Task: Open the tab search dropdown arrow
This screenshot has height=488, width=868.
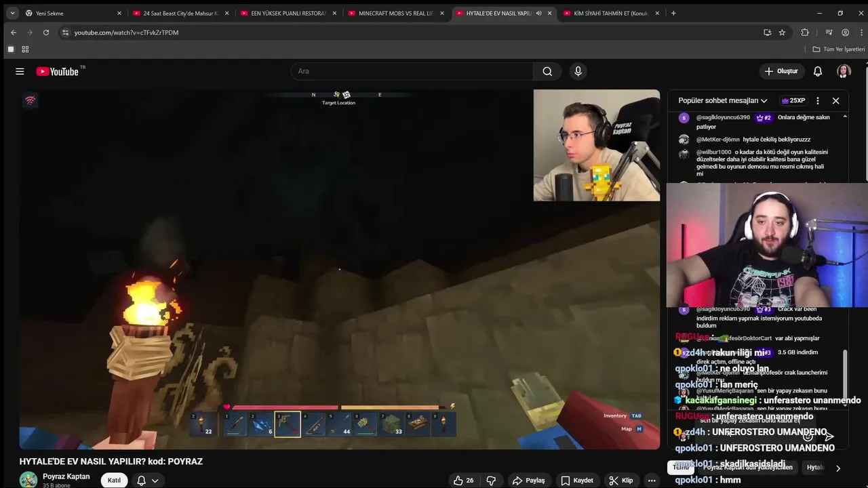Action: [12, 13]
